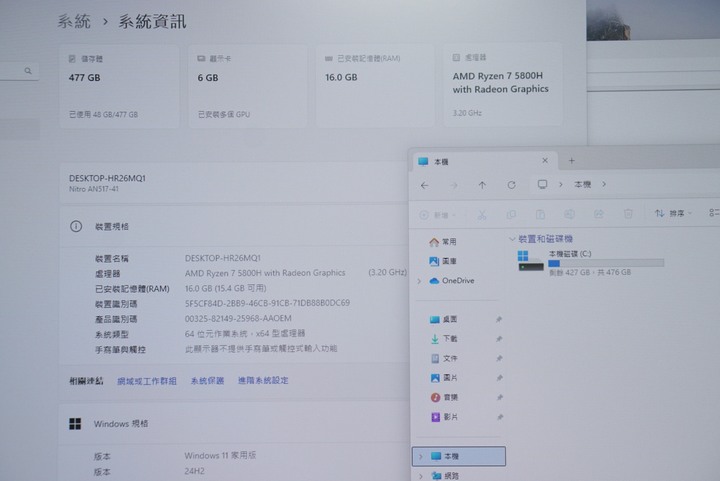Open 網路 Network in sidebar

444,475
